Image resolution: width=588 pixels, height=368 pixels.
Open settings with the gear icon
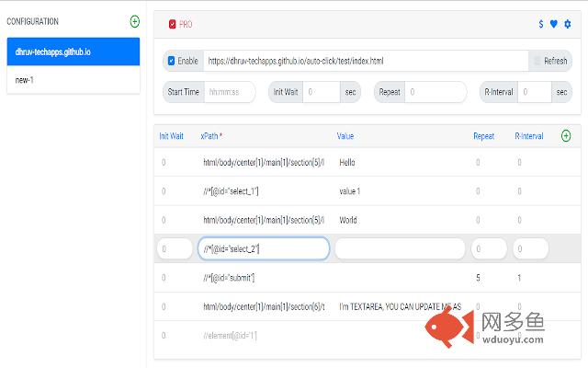(x=567, y=24)
